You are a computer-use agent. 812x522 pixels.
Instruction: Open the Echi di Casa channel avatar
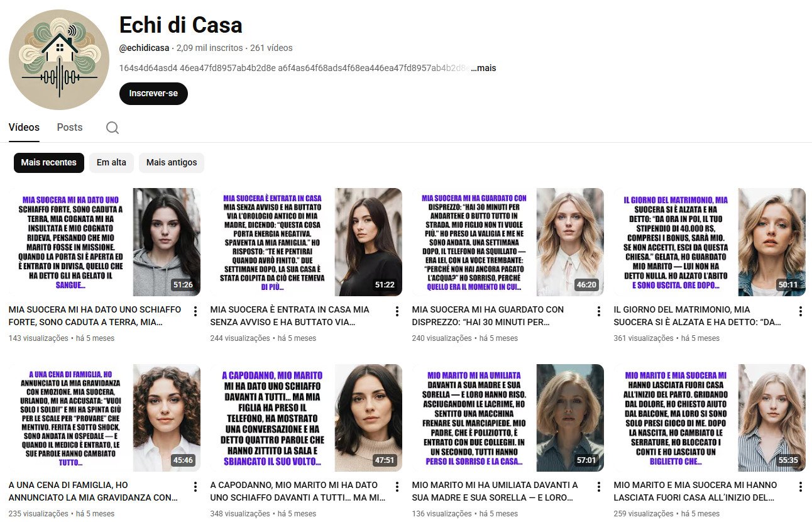click(59, 60)
